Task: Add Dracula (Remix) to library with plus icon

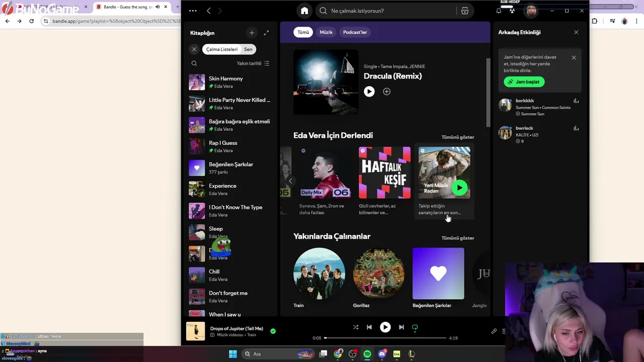Action: pos(386,92)
